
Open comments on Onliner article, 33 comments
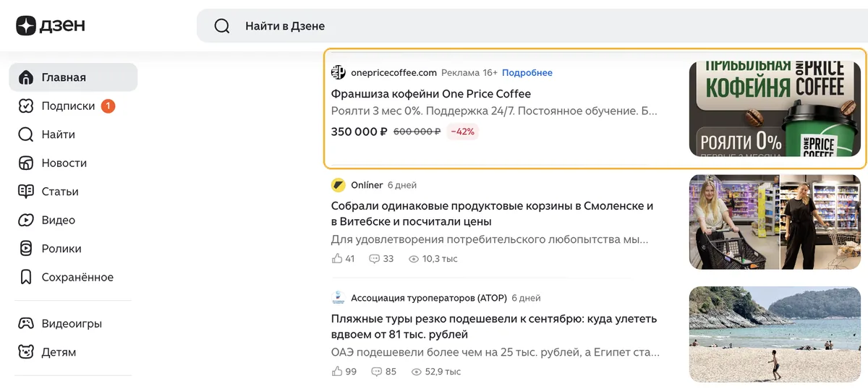(381, 259)
